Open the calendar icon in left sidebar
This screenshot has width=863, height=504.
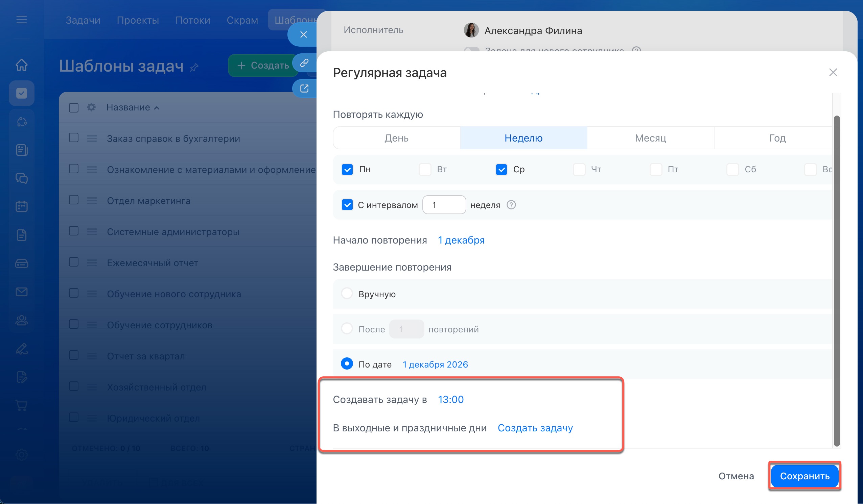click(x=22, y=206)
